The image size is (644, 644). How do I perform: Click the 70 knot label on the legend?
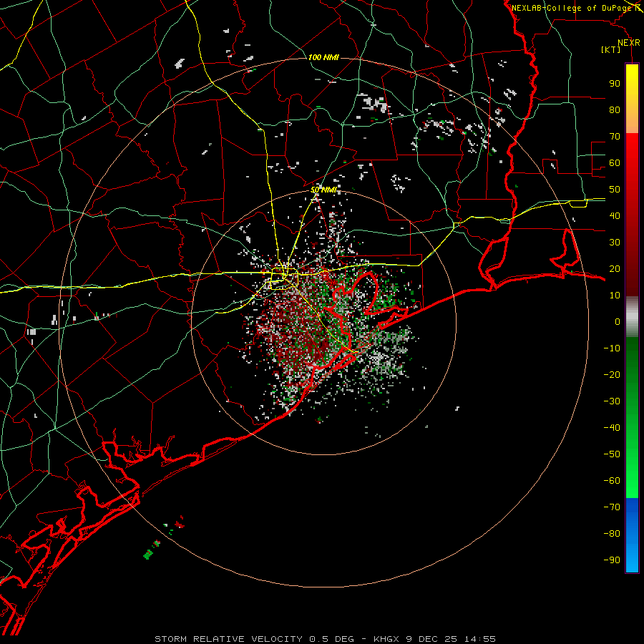615,137
